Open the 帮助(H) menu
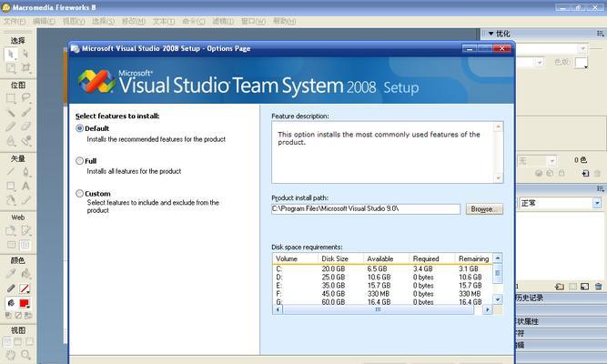Image resolution: width=607 pixels, height=364 pixels. coord(284,21)
